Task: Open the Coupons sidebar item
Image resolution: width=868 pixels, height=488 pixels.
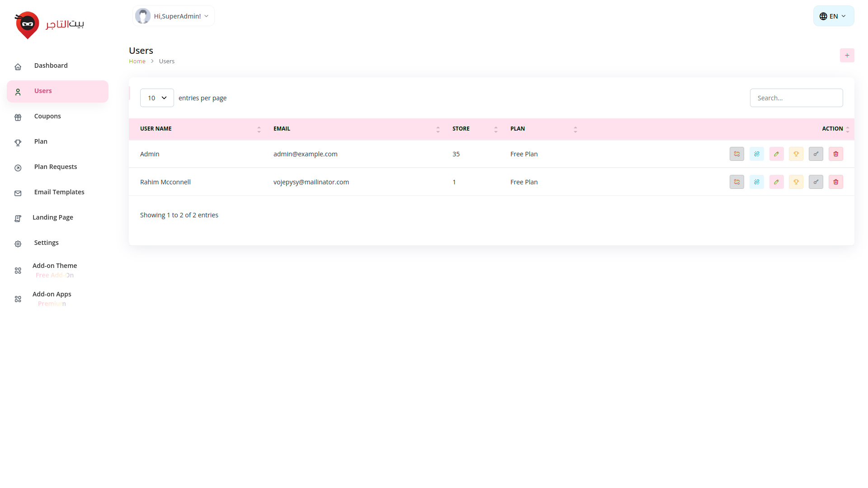Action: pyautogui.click(x=47, y=116)
